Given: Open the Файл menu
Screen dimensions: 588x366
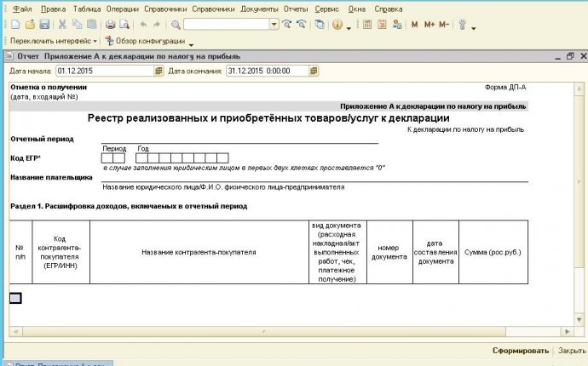Looking at the screenshot, I should coord(22,9).
